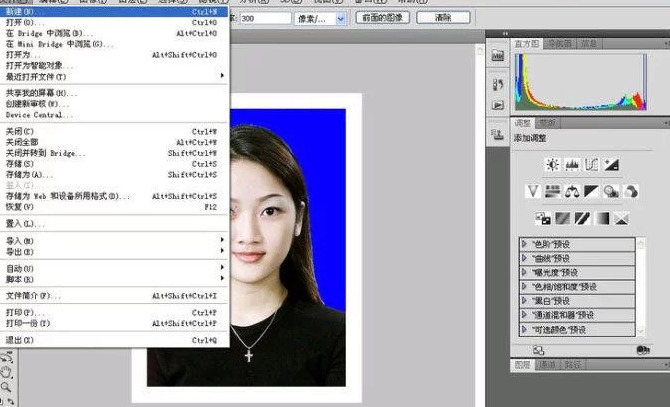Add an Invert adjustment

(x=543, y=219)
